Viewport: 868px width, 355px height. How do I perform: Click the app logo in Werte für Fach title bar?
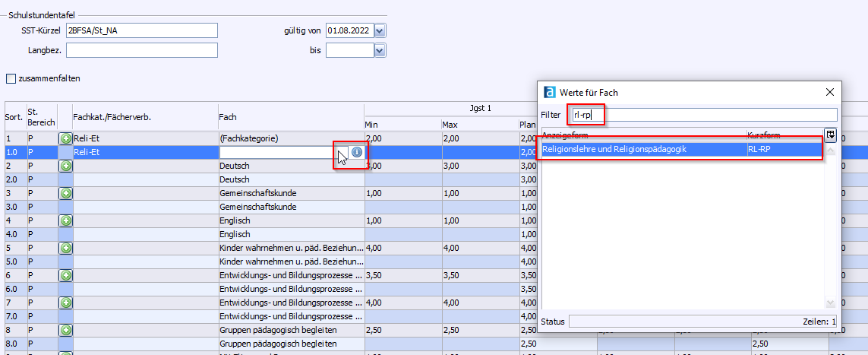tap(550, 92)
